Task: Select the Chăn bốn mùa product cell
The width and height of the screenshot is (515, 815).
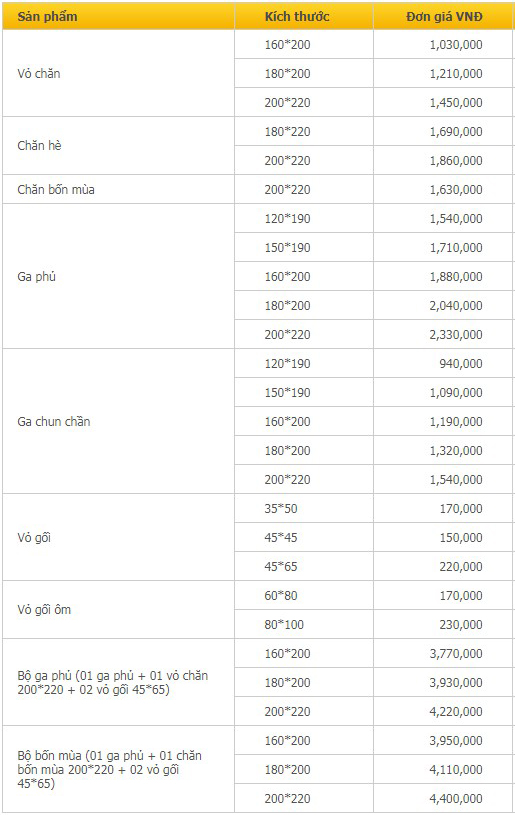Action: pyautogui.click(x=118, y=189)
